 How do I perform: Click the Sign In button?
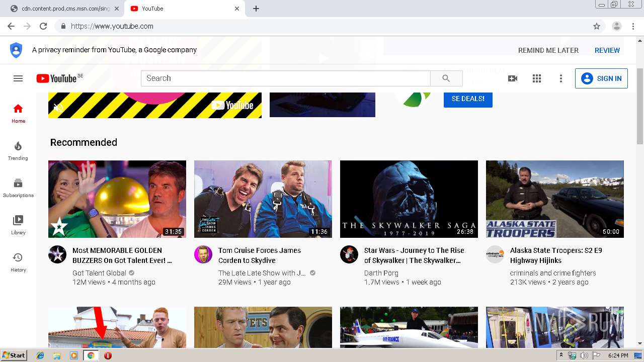601,78
